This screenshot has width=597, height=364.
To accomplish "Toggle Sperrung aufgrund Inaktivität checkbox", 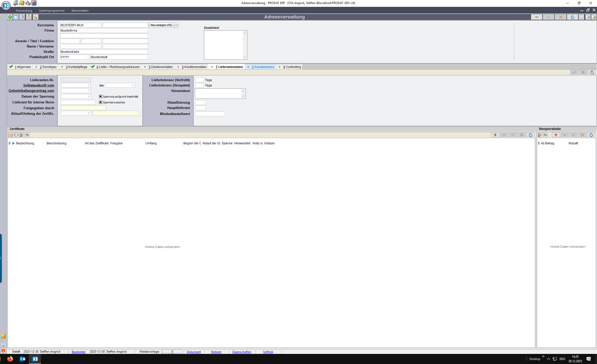I will pos(100,97).
